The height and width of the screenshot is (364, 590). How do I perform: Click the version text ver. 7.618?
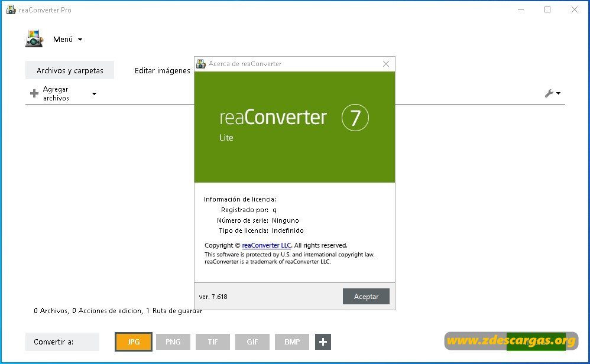pos(213,297)
